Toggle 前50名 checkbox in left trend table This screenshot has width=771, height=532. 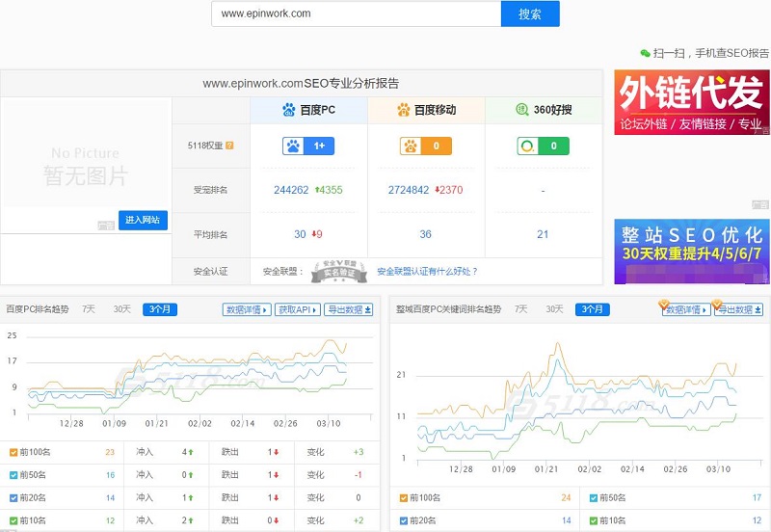13,475
